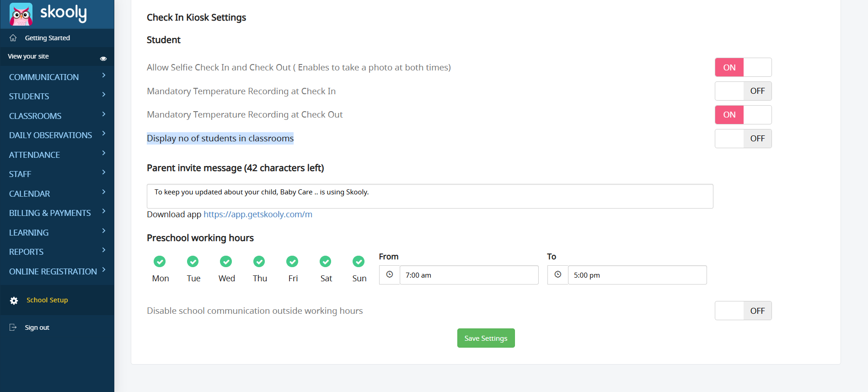868x392 pixels.
Task: Click the clock icon for From time
Action: 390,275
